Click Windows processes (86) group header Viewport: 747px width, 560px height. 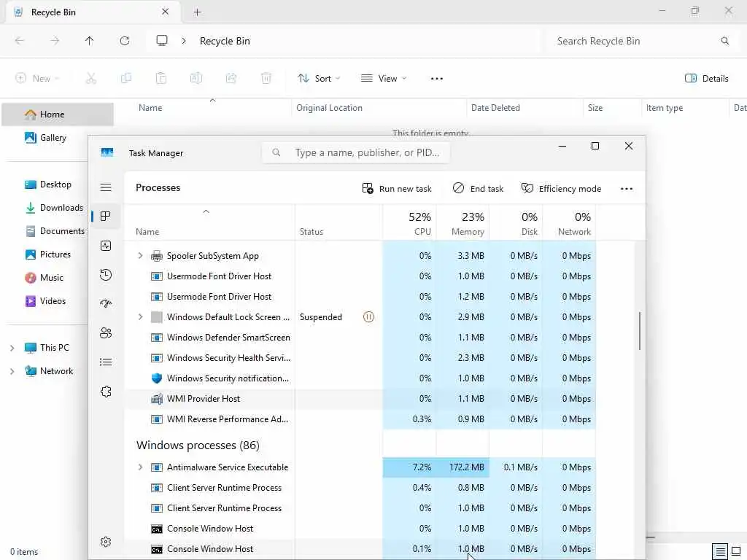click(198, 446)
